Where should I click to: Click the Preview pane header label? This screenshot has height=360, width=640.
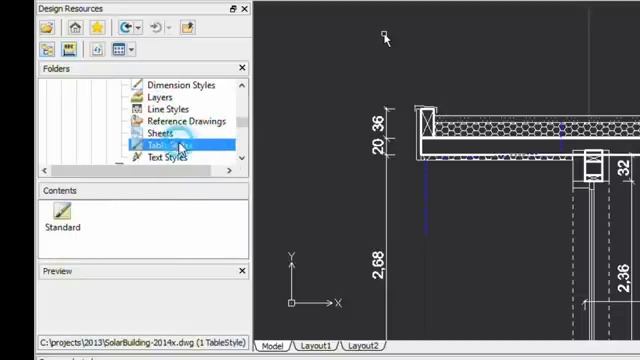point(57,271)
